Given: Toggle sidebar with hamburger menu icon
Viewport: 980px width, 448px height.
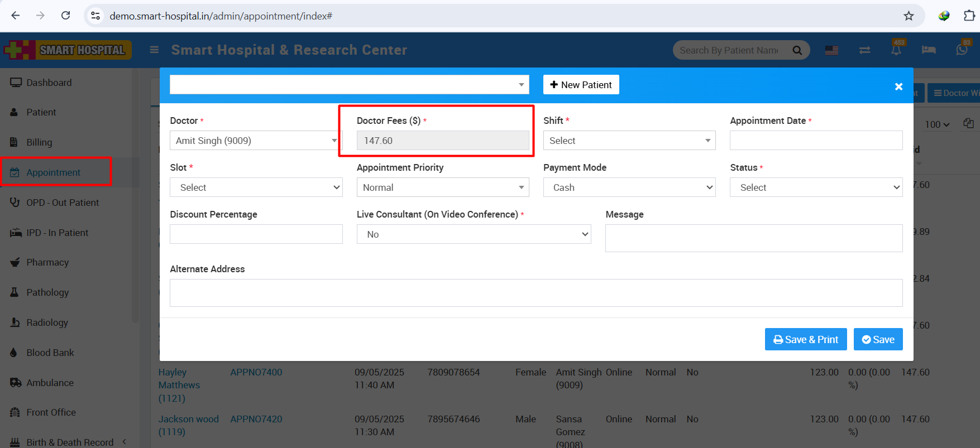Looking at the screenshot, I should pyautogui.click(x=155, y=50).
